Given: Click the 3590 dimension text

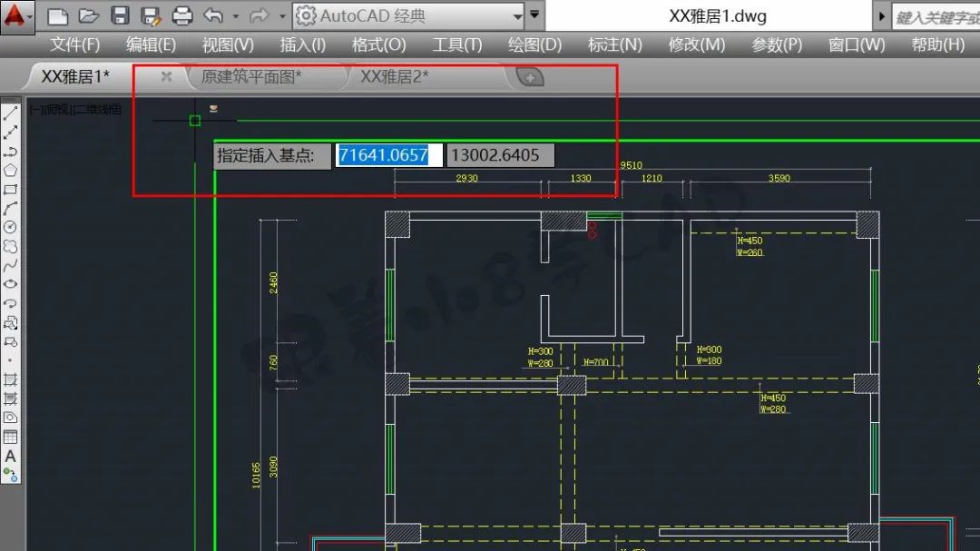Looking at the screenshot, I should (x=779, y=178).
